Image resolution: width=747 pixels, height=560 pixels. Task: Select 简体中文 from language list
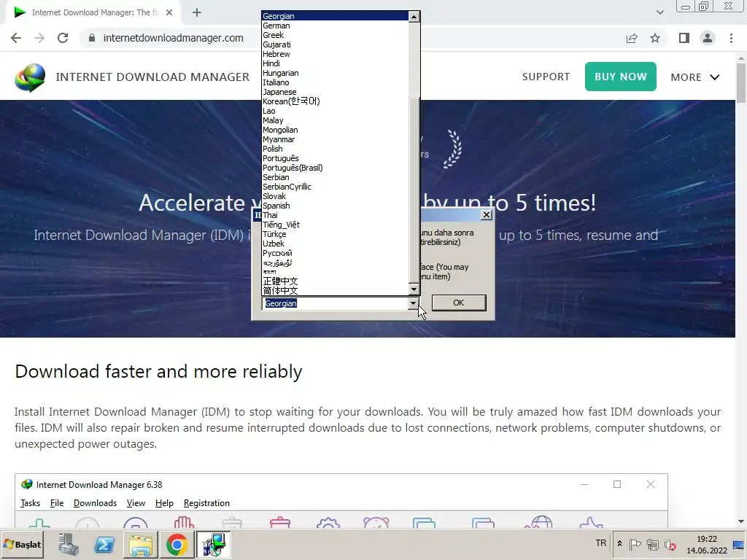click(336, 291)
